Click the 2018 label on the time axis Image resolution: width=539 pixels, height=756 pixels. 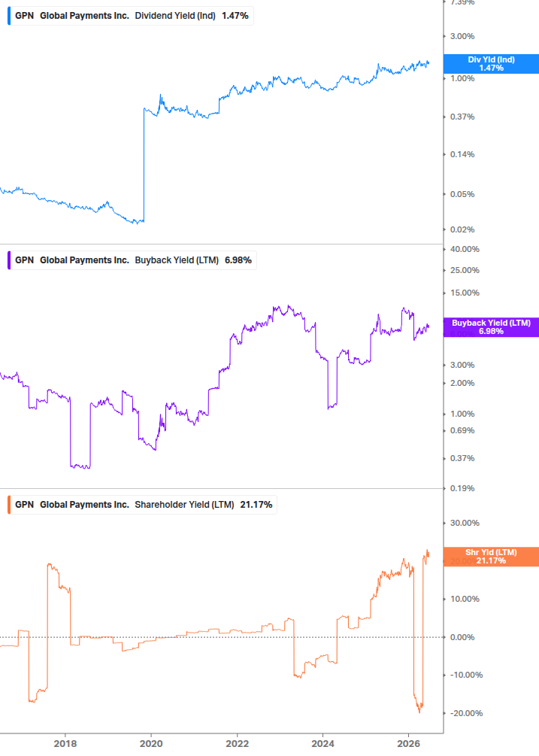coord(65,743)
